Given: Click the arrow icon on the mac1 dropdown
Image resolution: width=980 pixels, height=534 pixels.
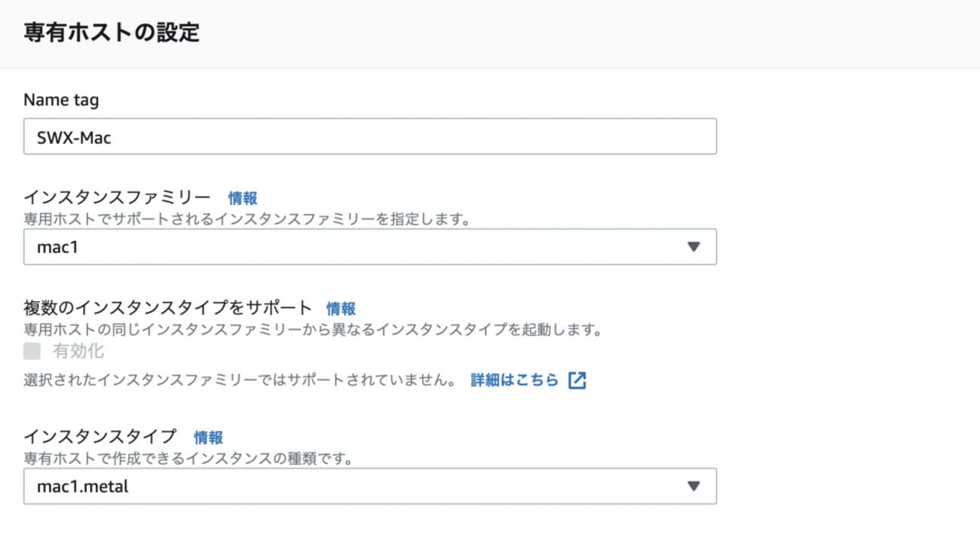Looking at the screenshot, I should [694, 247].
